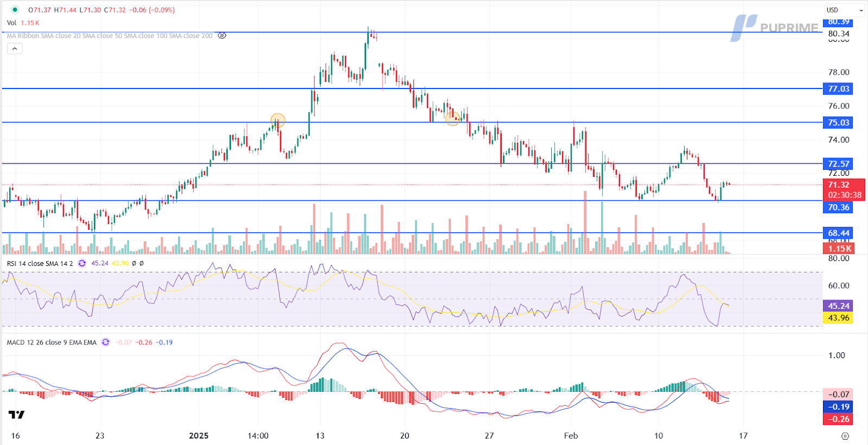Click the 16 date on time axis
Image resolution: width=868 pixels, height=445 pixels.
(15, 436)
